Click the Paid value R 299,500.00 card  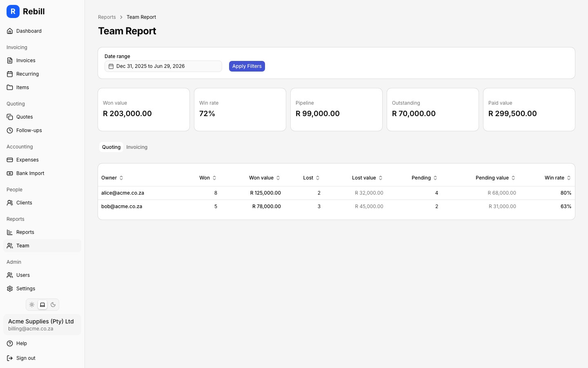[x=529, y=110]
